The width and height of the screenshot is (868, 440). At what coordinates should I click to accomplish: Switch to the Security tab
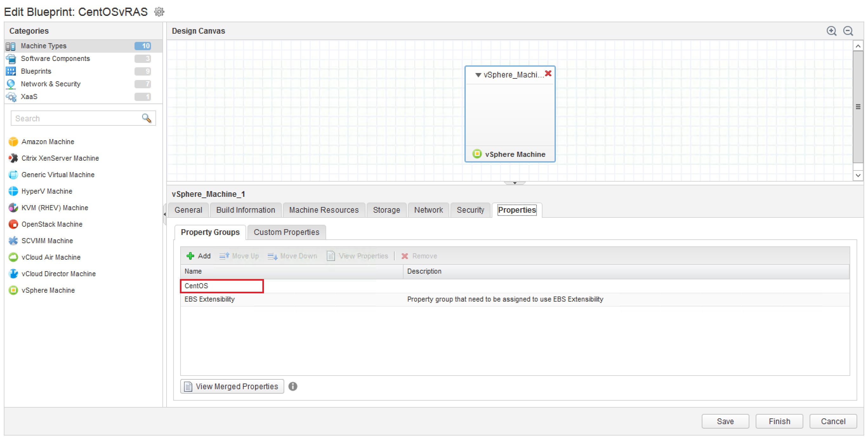click(x=470, y=210)
